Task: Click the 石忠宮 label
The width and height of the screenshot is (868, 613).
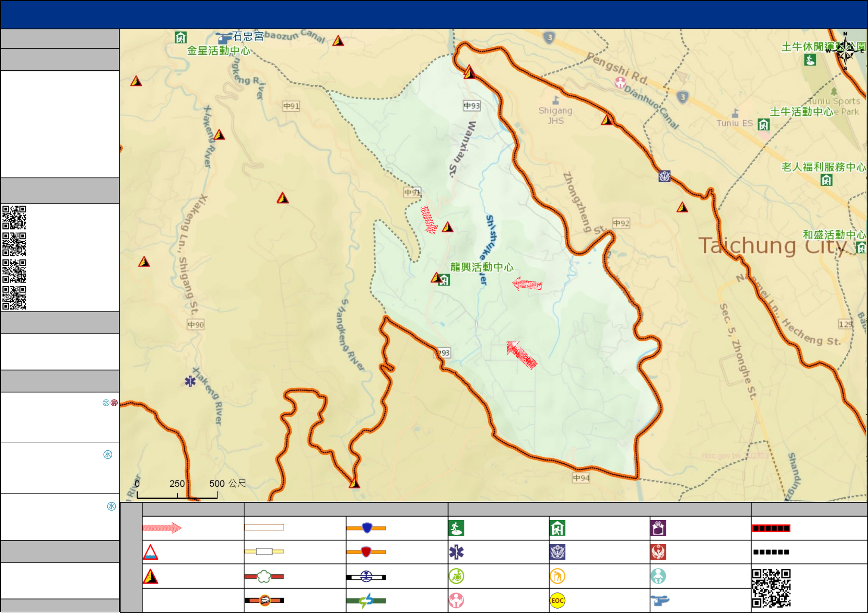Action: (248, 36)
